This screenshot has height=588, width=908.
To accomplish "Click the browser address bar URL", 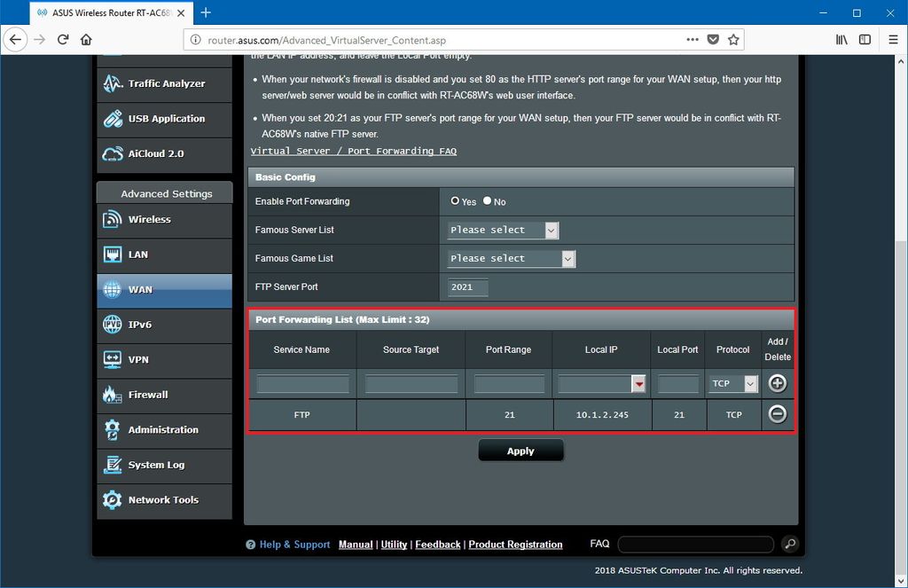I will 326,40.
